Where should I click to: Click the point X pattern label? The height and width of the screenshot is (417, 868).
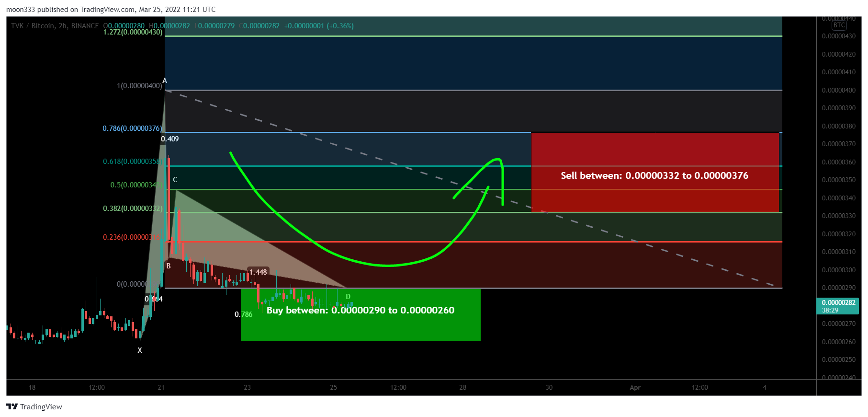click(x=140, y=350)
